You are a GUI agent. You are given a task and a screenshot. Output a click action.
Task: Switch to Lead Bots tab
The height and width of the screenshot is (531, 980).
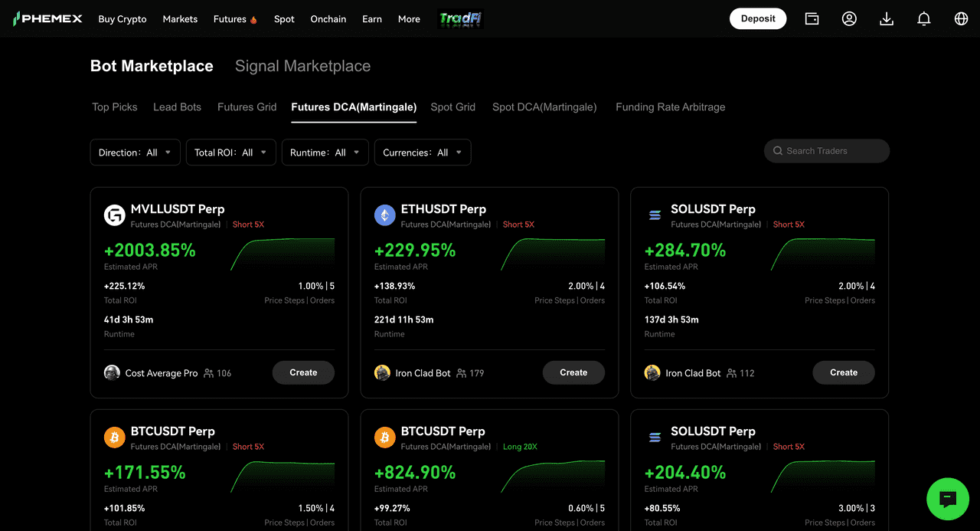coord(177,107)
